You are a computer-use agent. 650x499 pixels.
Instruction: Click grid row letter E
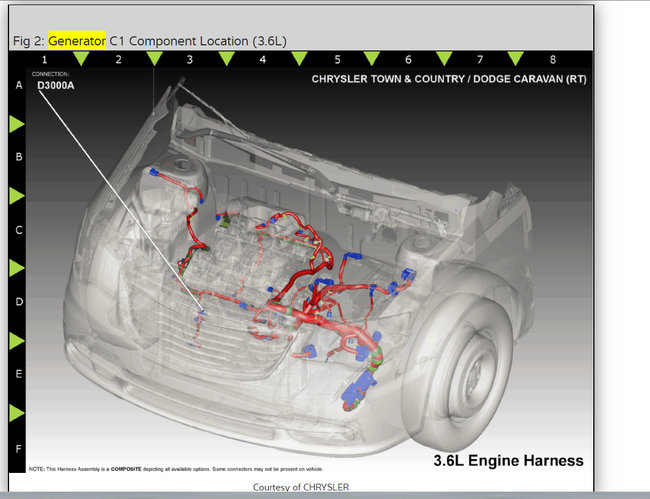coord(19,374)
